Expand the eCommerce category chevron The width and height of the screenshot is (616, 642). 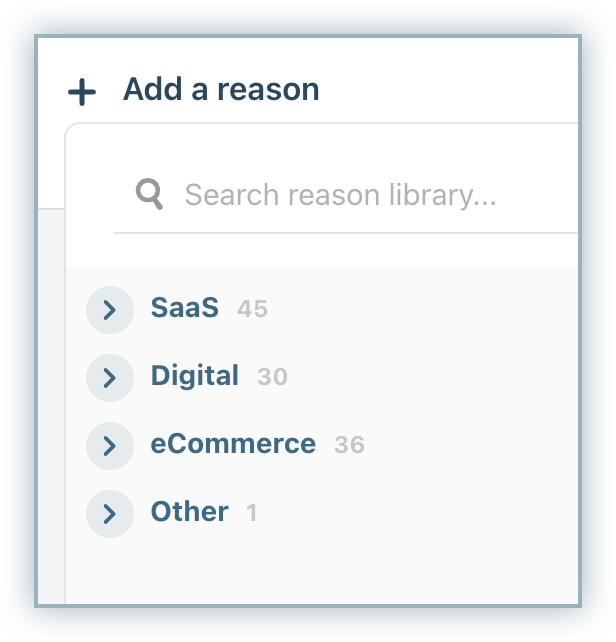pyautogui.click(x=110, y=445)
